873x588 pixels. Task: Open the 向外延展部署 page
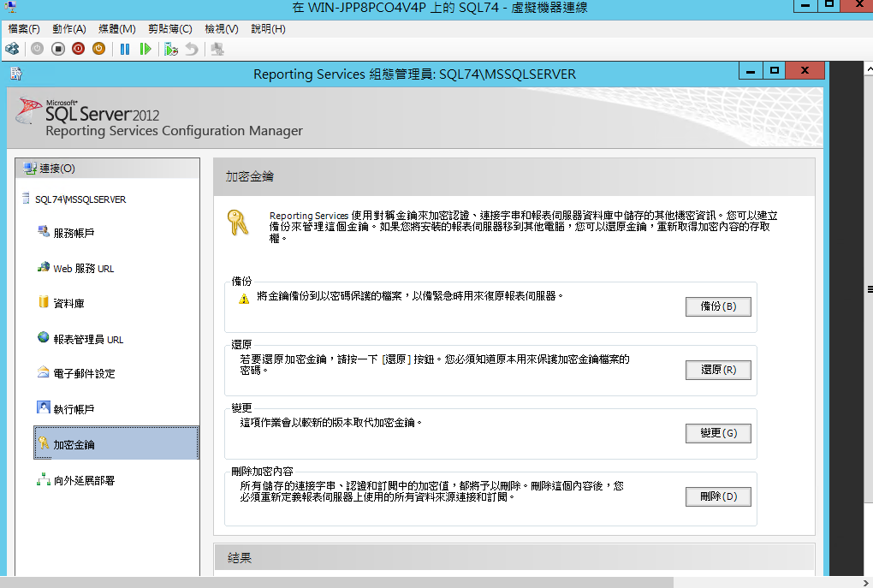[x=84, y=480]
